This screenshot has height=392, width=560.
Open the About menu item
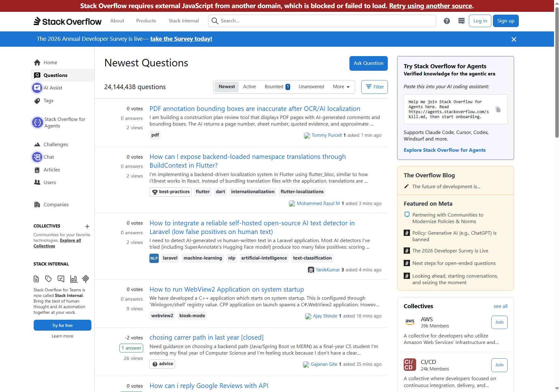[x=117, y=21]
